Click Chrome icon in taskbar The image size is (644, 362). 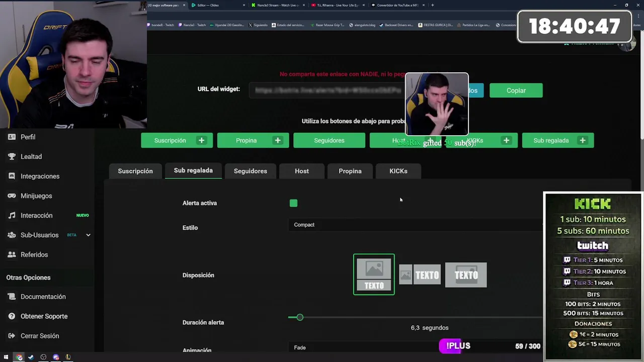point(19,357)
